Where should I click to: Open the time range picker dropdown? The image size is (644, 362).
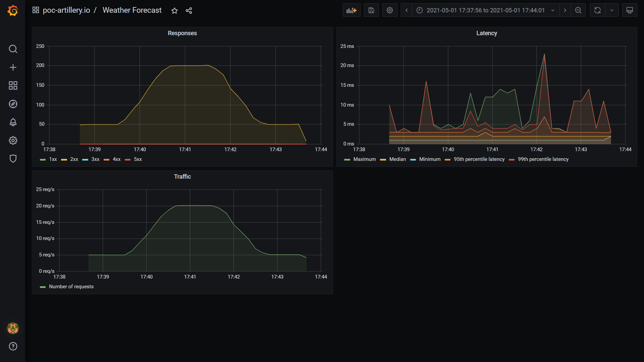[485, 10]
